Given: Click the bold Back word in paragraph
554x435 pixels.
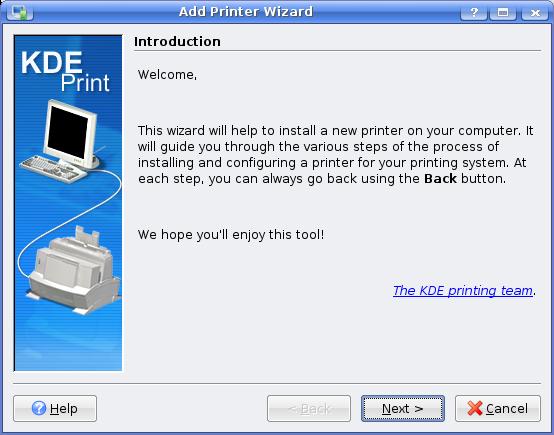Looking at the screenshot, I should (440, 178).
